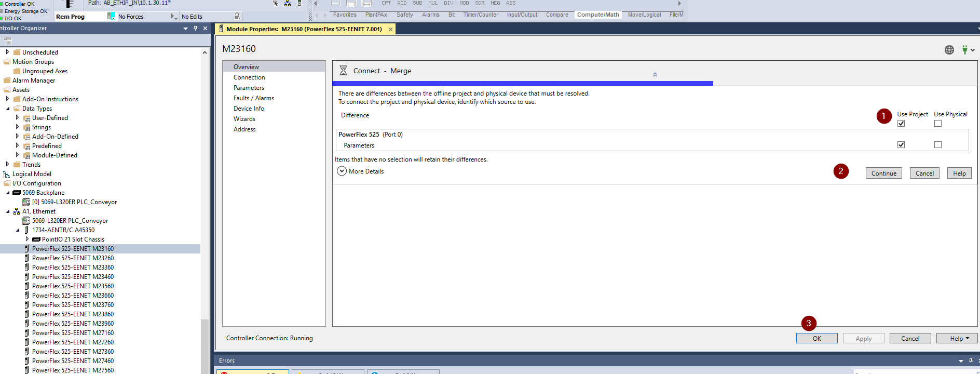Select PowerFlex 525-EENET M23260 module
The image size is (980, 374).
pyautogui.click(x=73, y=258)
